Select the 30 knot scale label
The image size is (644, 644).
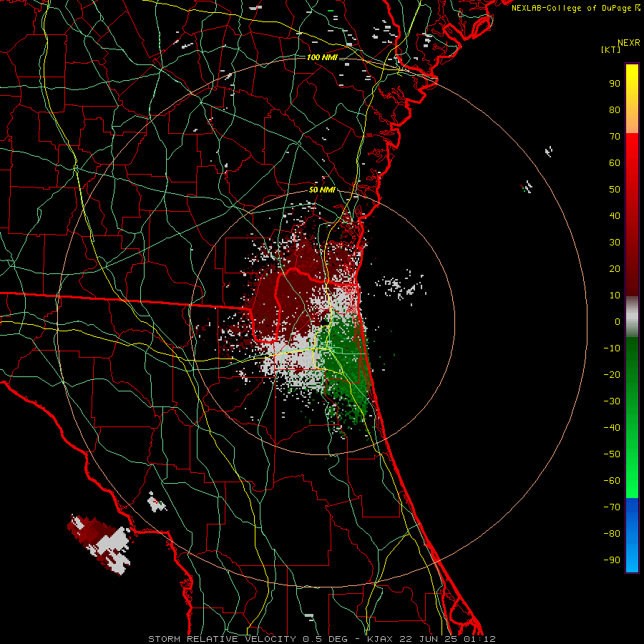(615, 243)
